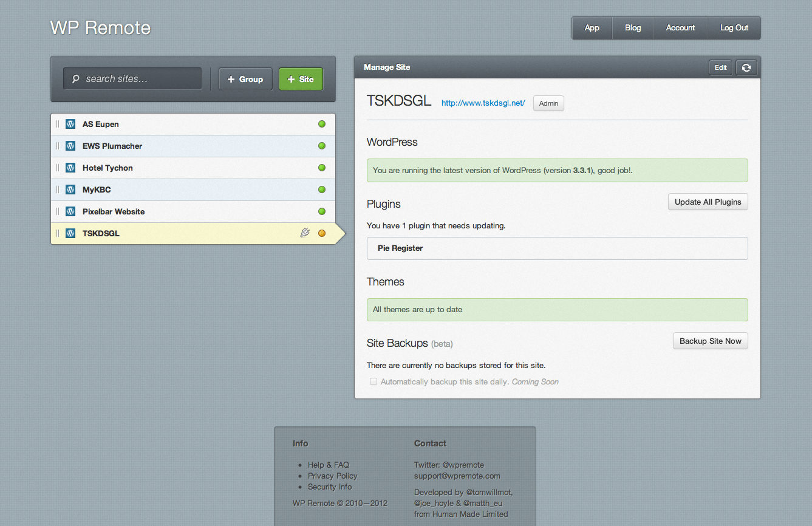Click @joe_hoyle developer link

[434, 503]
